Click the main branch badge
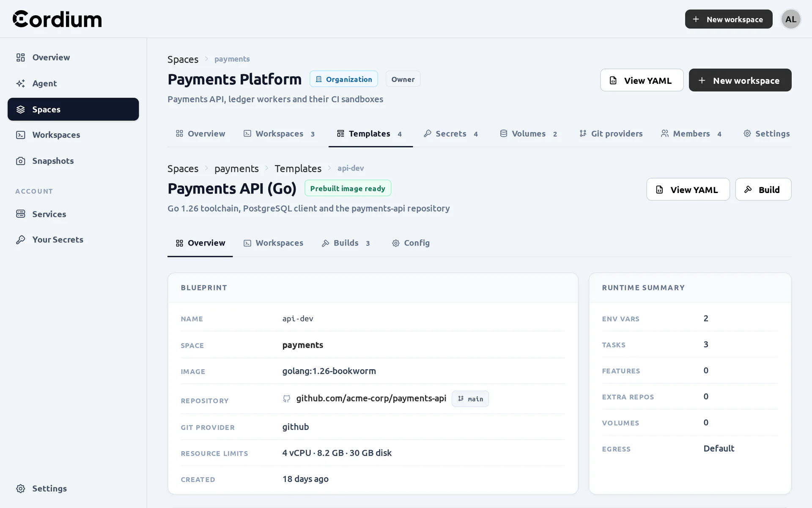 470,399
